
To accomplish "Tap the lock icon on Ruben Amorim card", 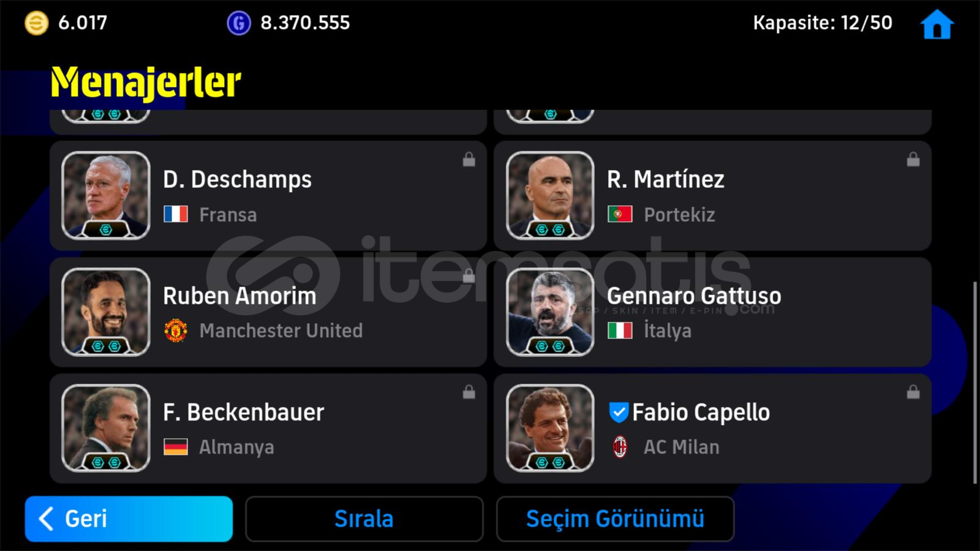I will [469, 275].
